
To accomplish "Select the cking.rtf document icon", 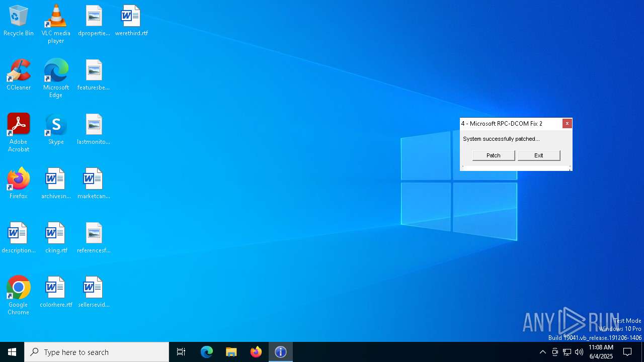I will point(56,238).
